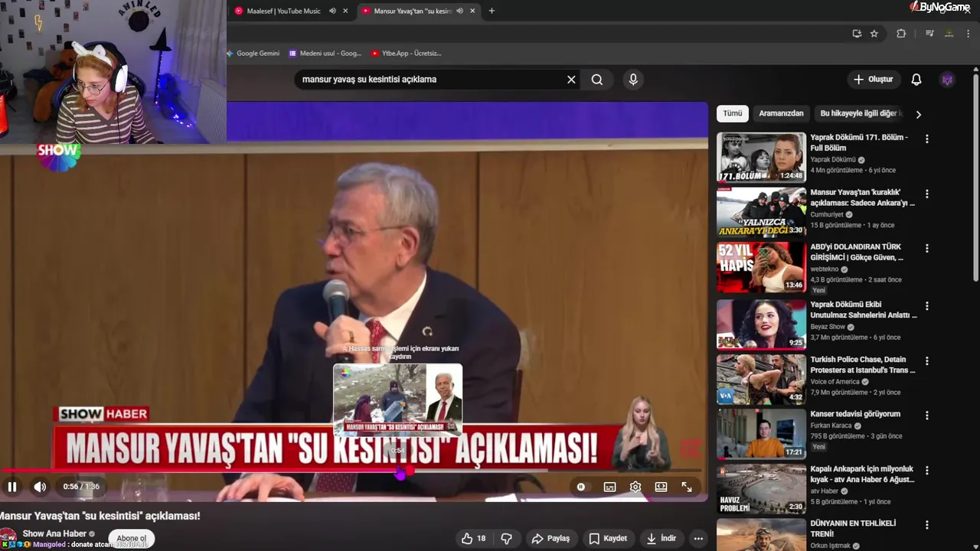The image size is (980, 551).
Task: Select the Aramanızdan filter chip
Action: [781, 113]
